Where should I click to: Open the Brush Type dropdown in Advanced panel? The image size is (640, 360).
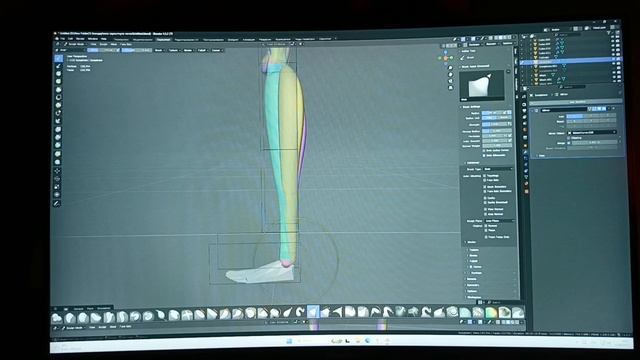[x=498, y=169]
